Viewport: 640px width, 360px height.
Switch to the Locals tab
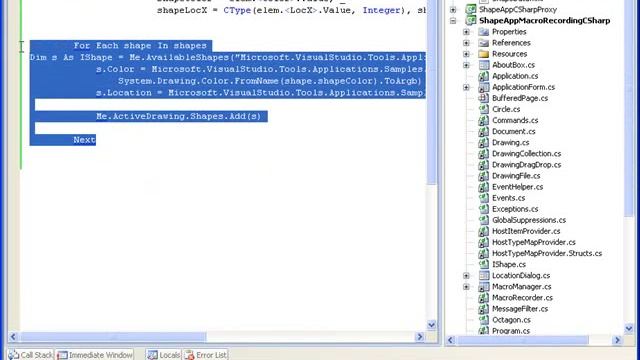tap(163, 355)
